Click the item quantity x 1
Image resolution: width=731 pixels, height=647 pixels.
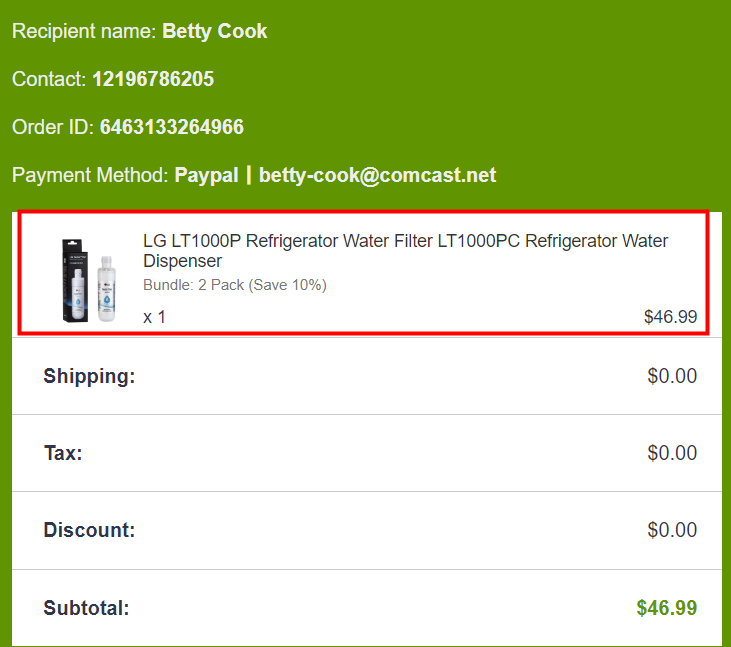pyautogui.click(x=154, y=317)
